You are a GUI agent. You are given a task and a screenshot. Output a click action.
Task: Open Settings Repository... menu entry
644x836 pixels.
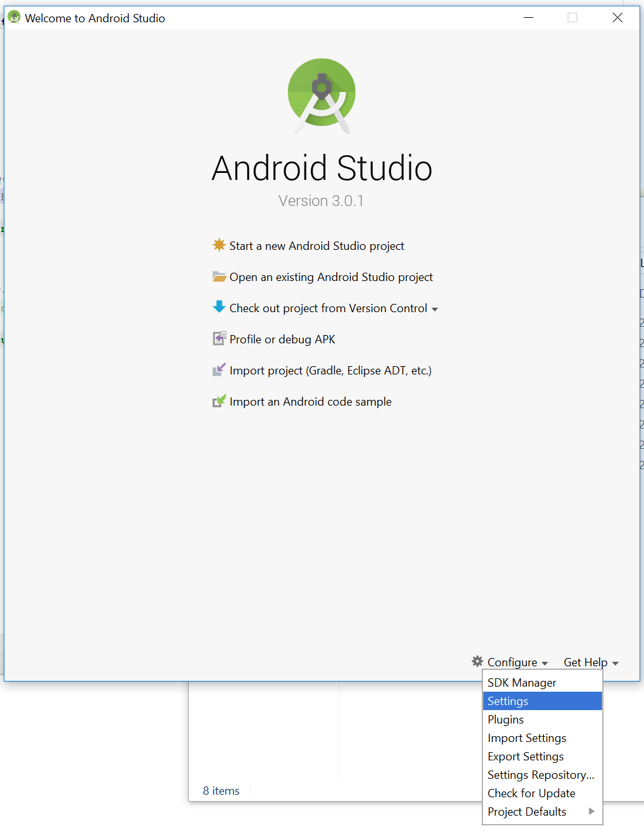pyautogui.click(x=542, y=774)
